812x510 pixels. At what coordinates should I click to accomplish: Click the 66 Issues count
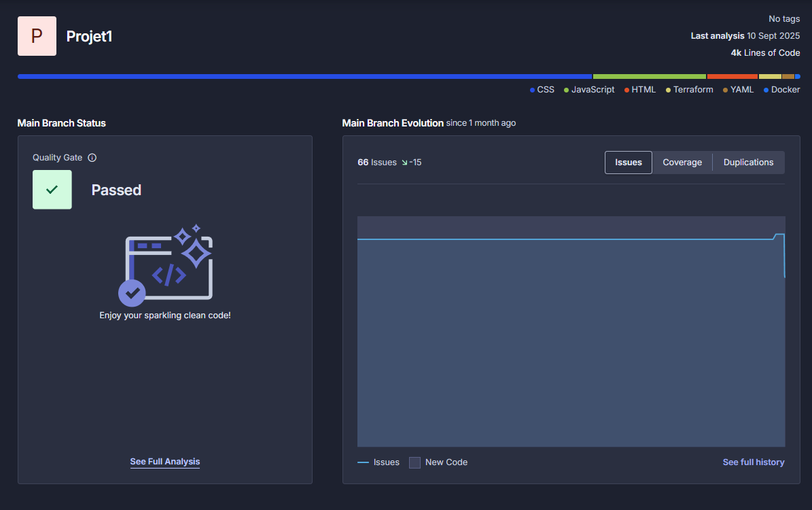point(377,163)
